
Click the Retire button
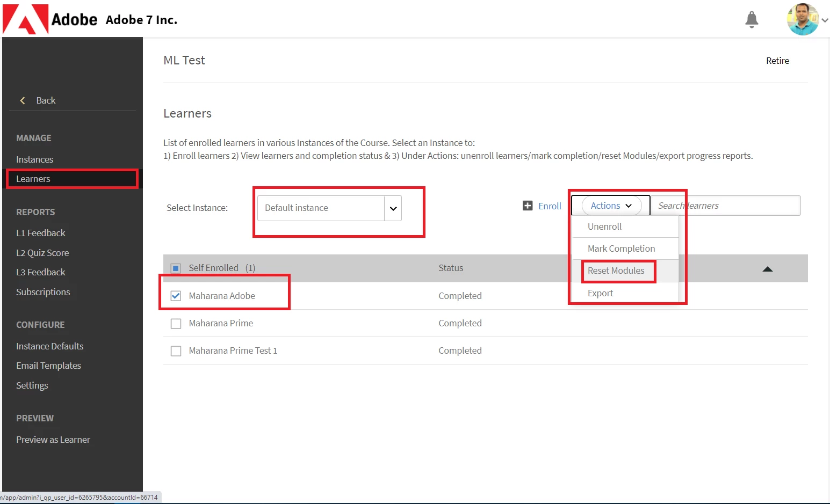pos(777,61)
